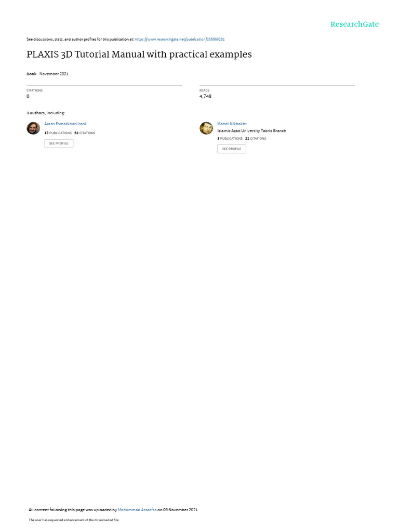
Task: Click the PLAXIS 3D Tutorial Manual title
Action: point(139,55)
